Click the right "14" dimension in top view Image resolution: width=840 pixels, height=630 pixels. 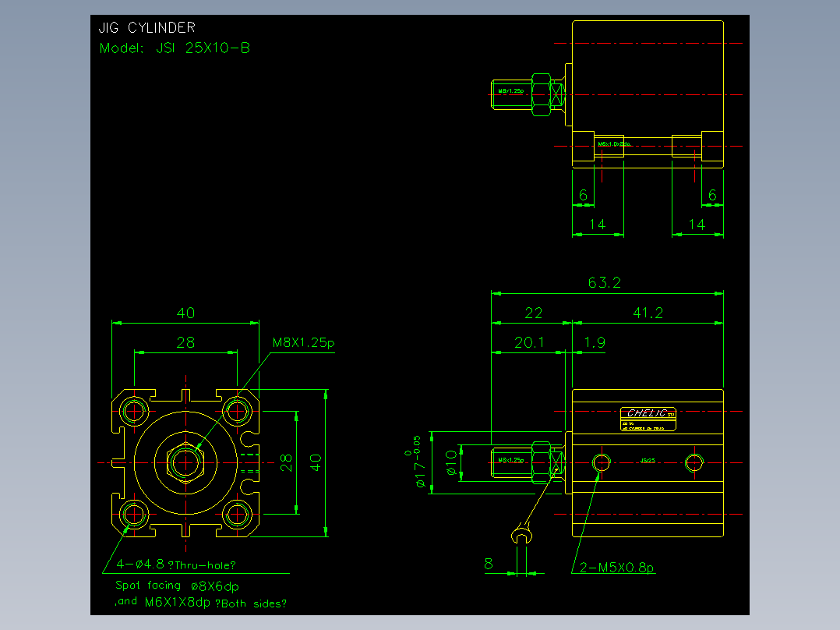(697, 225)
